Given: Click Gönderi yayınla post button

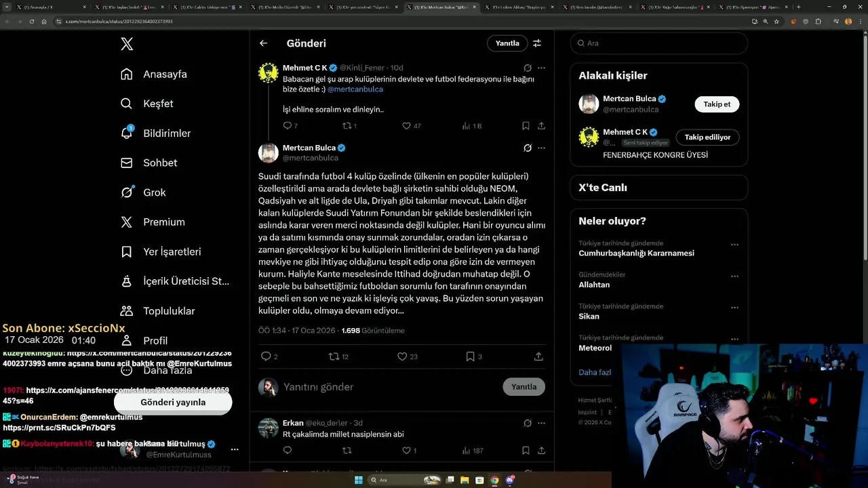Looking at the screenshot, I should 173,402.
